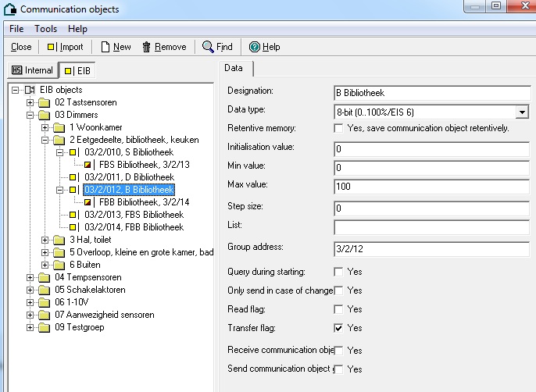Expand the 02 Tastsensoren tree node

pos(30,102)
